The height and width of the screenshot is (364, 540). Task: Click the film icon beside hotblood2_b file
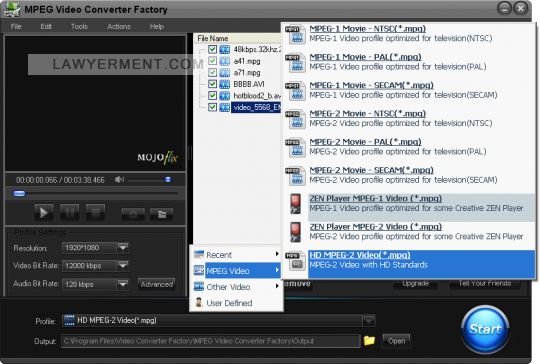point(225,96)
